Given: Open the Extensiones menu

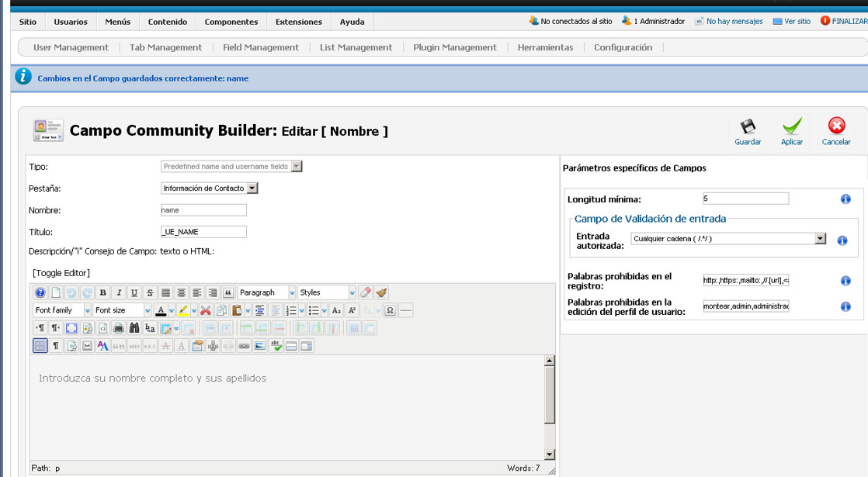Looking at the screenshot, I should [x=299, y=22].
